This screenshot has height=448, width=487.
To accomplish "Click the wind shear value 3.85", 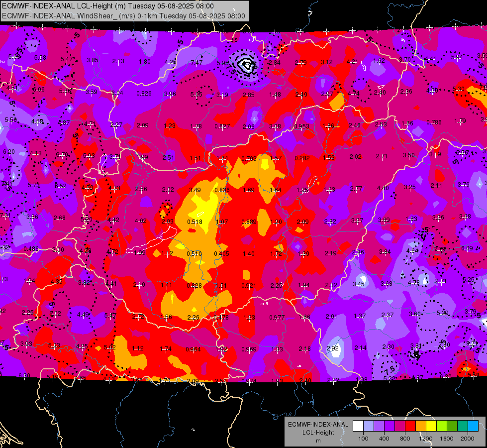I will coord(92,60).
